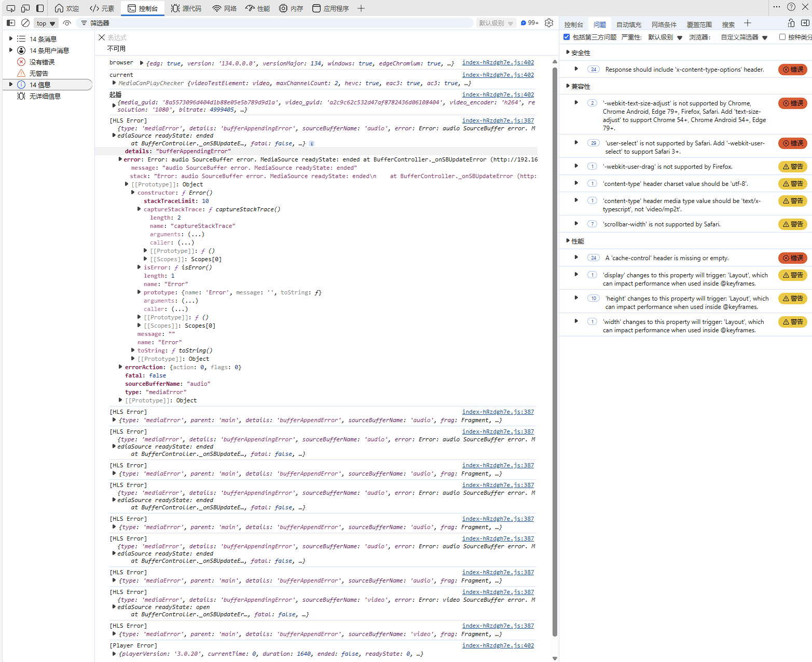Expand the MediaCanPlayChecker object

pyautogui.click(x=114, y=83)
